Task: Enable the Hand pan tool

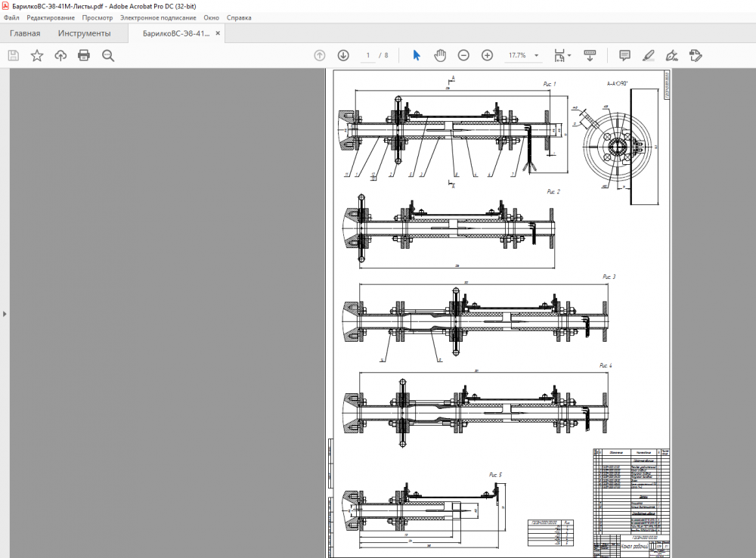Action: (440, 55)
